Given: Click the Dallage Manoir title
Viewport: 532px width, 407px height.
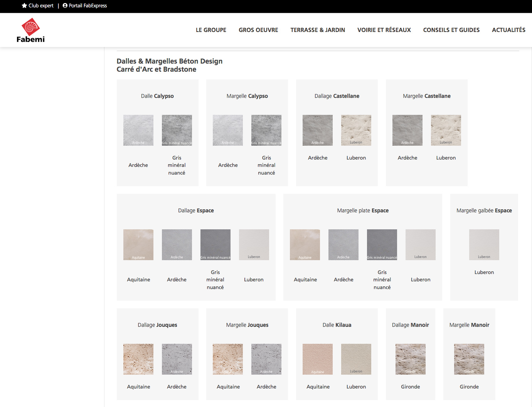Looking at the screenshot, I should [411, 325].
